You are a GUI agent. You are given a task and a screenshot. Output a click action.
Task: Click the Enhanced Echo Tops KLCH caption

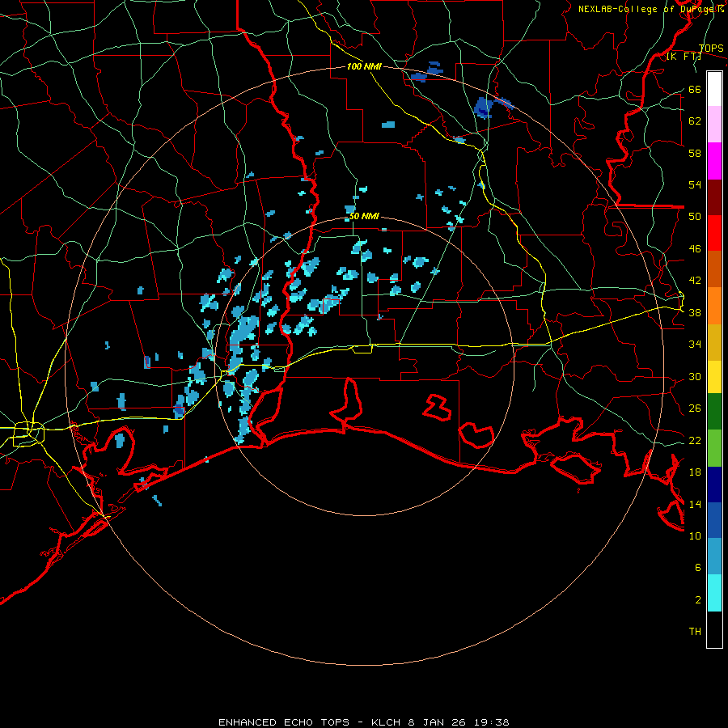[x=364, y=722]
